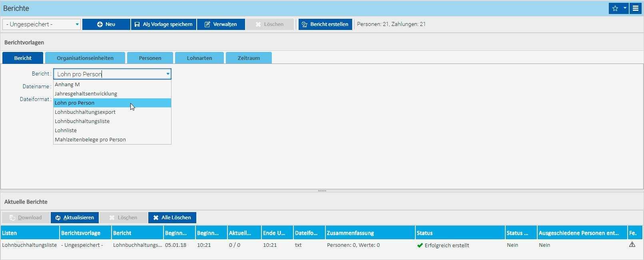Click the splitter handle above Aktuelle Berichte
Image resolution: width=644 pixels, height=260 pixels.
[x=322, y=191]
